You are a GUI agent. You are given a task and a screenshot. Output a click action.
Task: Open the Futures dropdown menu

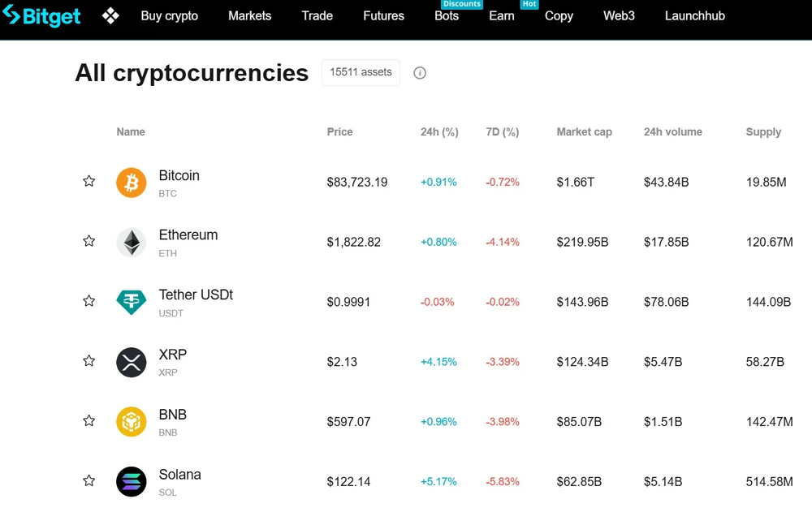[x=383, y=15]
